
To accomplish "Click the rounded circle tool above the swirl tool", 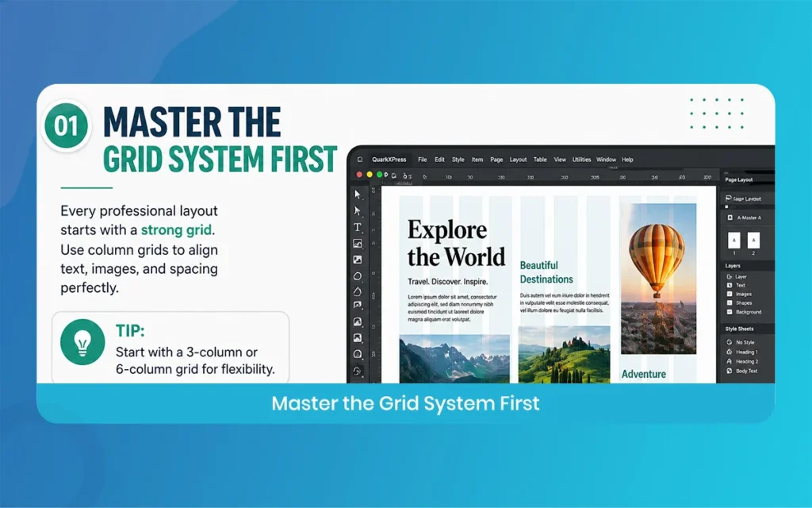I will (358, 355).
